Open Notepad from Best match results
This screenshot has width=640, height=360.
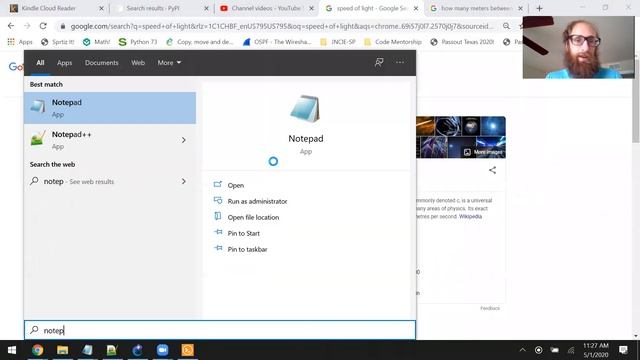pos(110,108)
